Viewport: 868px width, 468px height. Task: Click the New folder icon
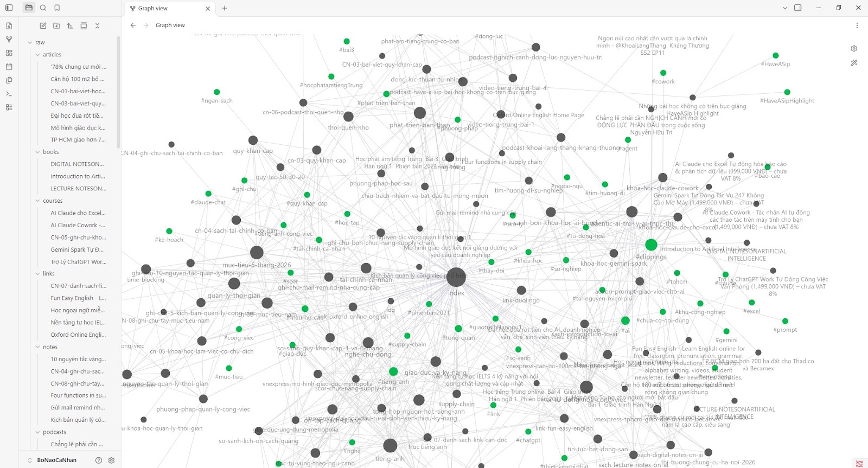tap(56, 25)
